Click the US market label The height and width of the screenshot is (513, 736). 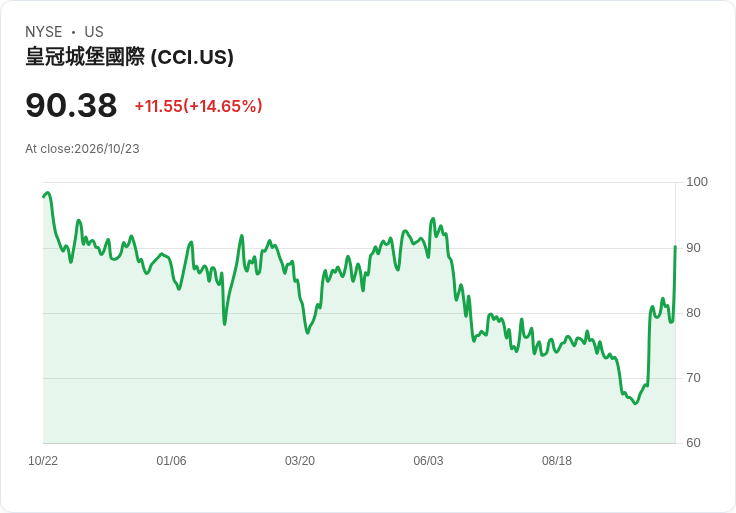pyautogui.click(x=94, y=32)
